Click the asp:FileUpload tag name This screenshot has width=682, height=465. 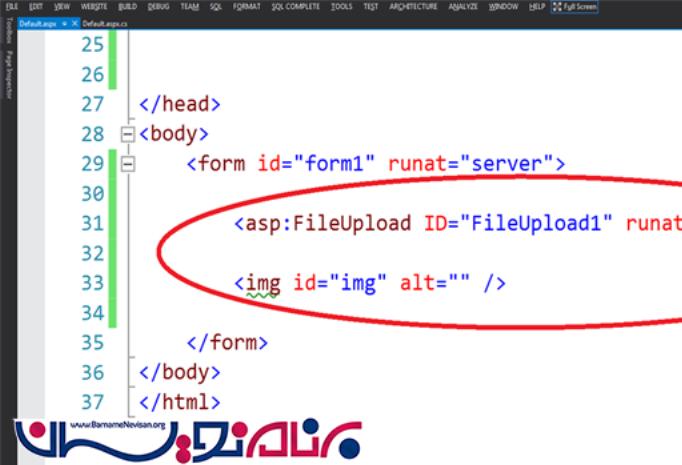tap(328, 224)
